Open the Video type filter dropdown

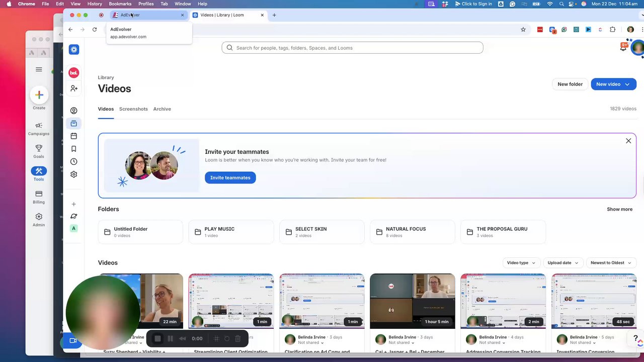pyautogui.click(x=521, y=263)
